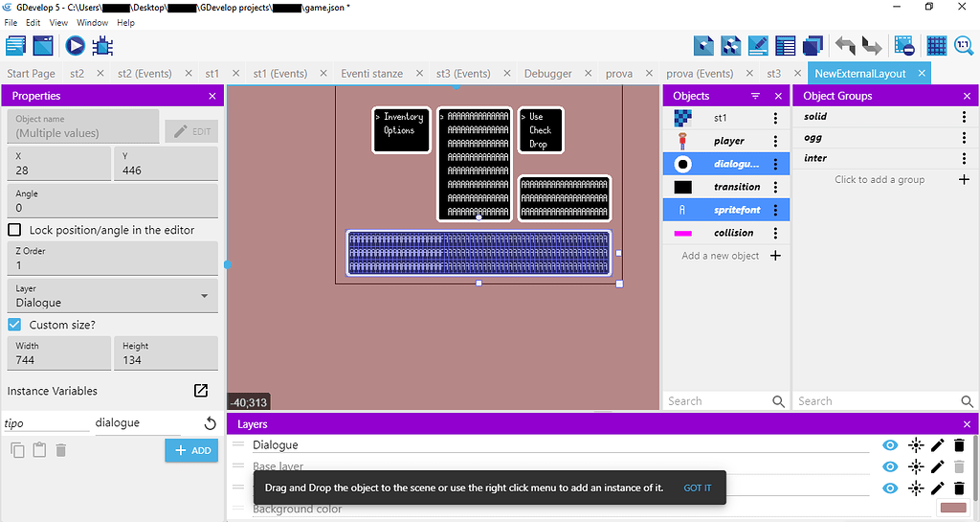Filter objects using the Objects panel filter icon
This screenshot has height=522, width=980.
[756, 97]
